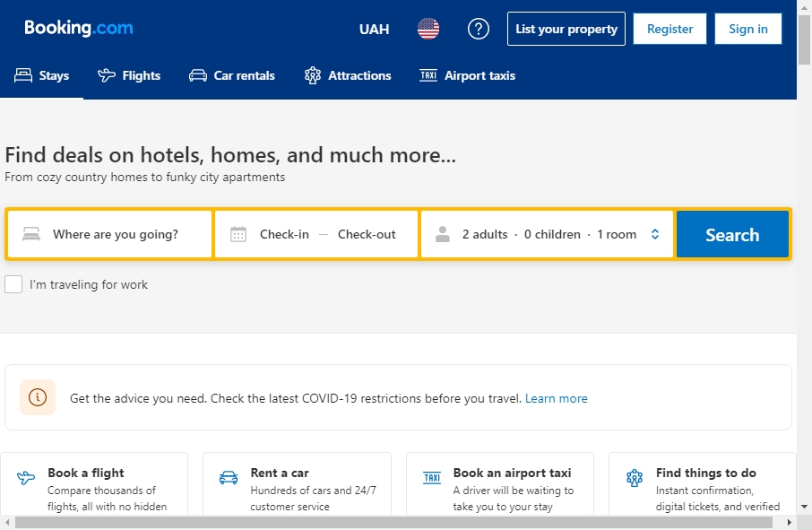Open the Find things to do card title
Viewport: 812px width, 530px height.
pyautogui.click(x=706, y=473)
